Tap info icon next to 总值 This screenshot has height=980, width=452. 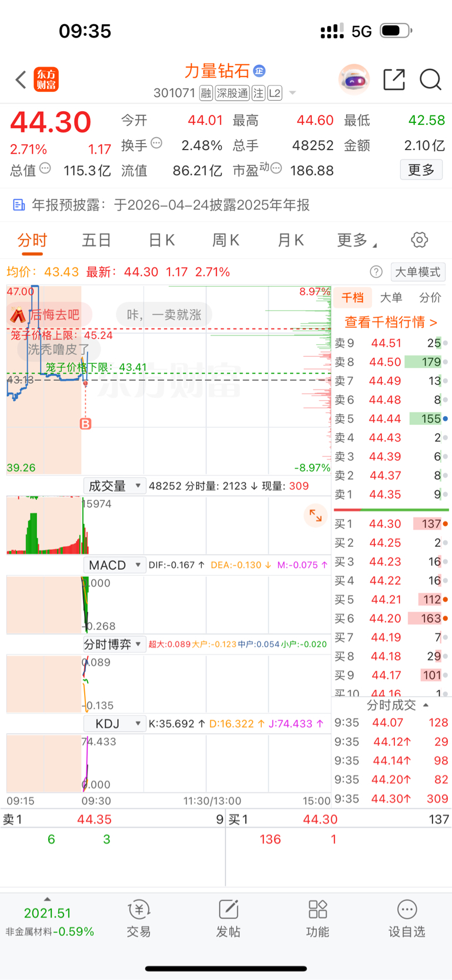coord(45,168)
